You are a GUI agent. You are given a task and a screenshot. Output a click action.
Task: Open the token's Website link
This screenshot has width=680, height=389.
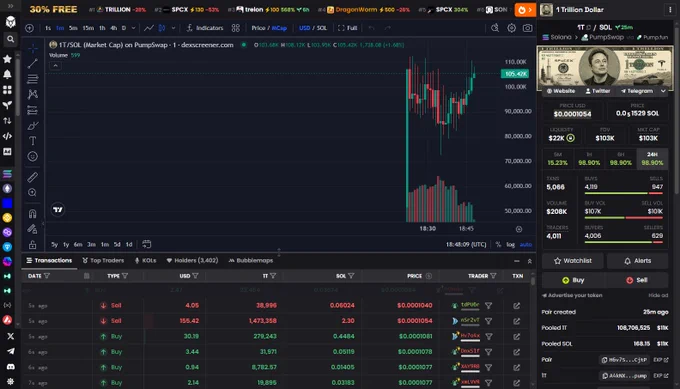click(x=561, y=91)
